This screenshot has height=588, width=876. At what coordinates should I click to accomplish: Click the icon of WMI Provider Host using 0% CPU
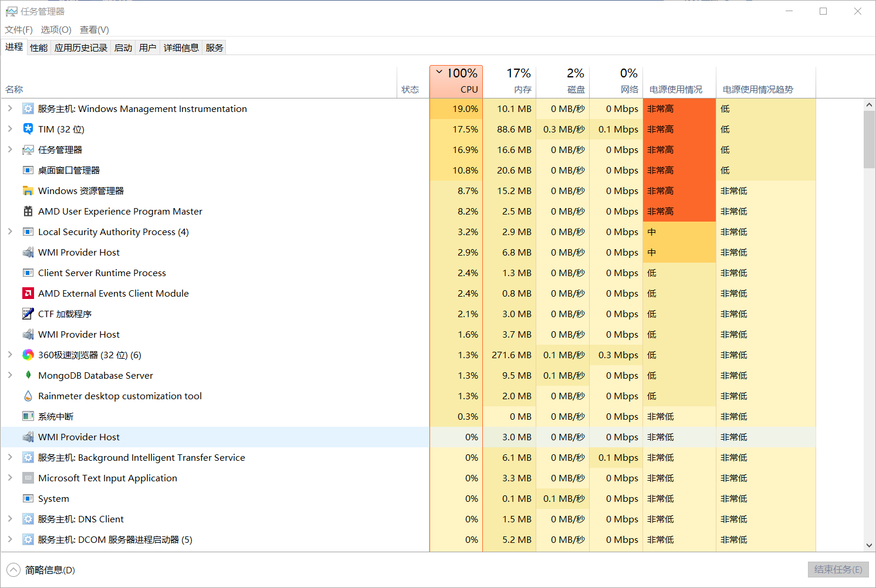pos(28,437)
